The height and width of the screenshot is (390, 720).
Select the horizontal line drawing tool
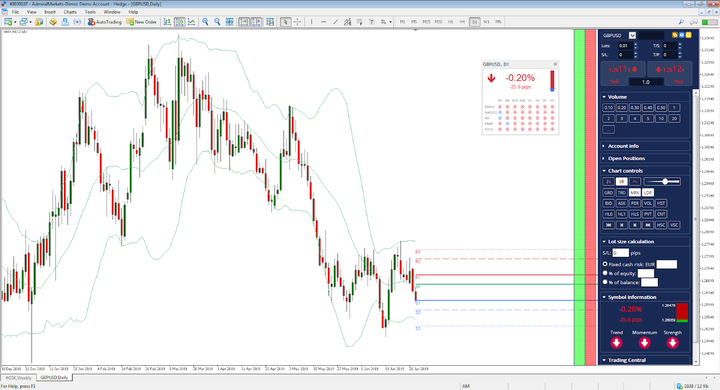point(323,22)
